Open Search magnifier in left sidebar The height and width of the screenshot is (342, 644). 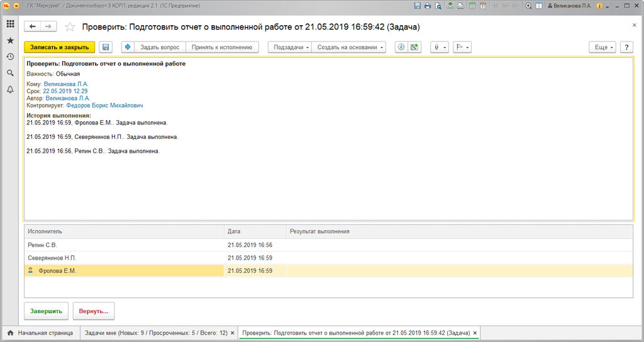pyautogui.click(x=10, y=73)
